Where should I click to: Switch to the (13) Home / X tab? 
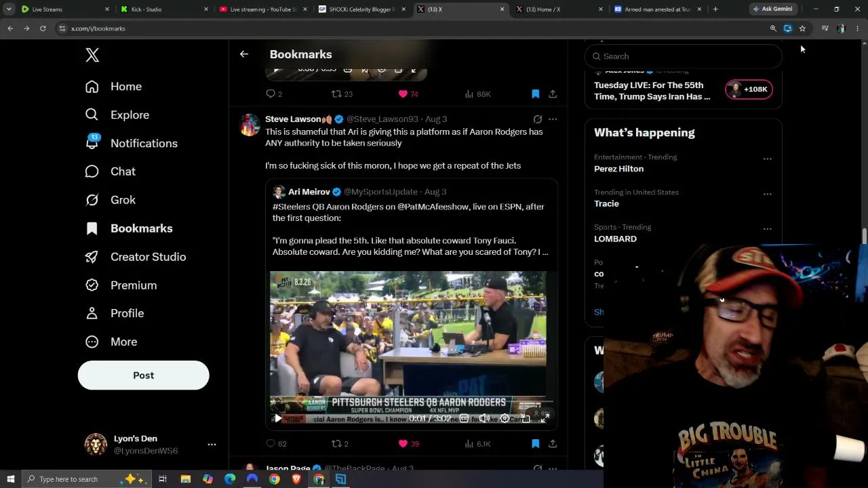(x=560, y=9)
